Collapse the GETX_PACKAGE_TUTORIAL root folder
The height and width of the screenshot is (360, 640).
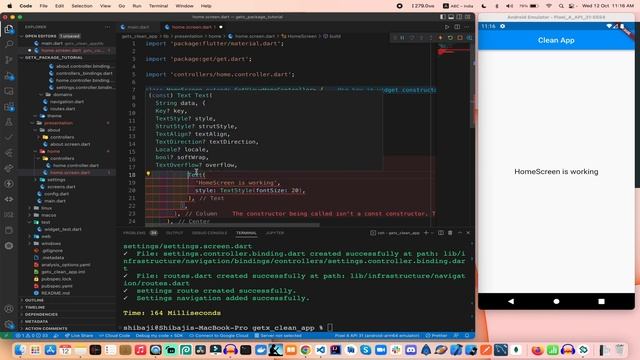click(54, 58)
